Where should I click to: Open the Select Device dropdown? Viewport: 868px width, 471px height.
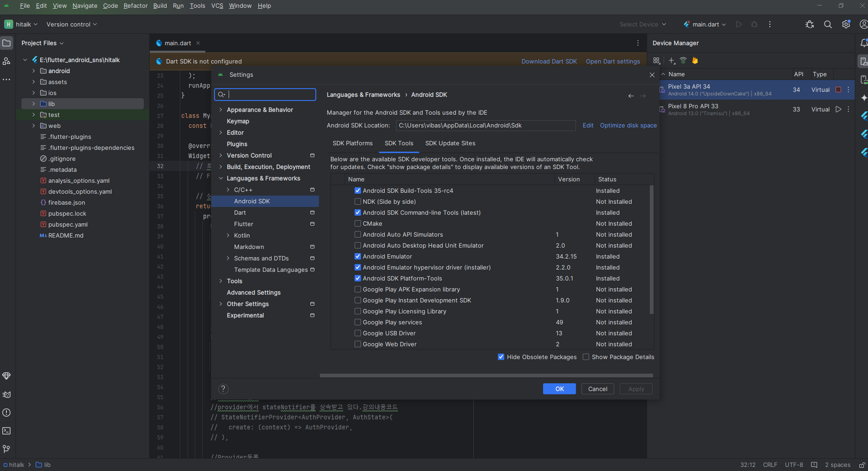tap(643, 24)
